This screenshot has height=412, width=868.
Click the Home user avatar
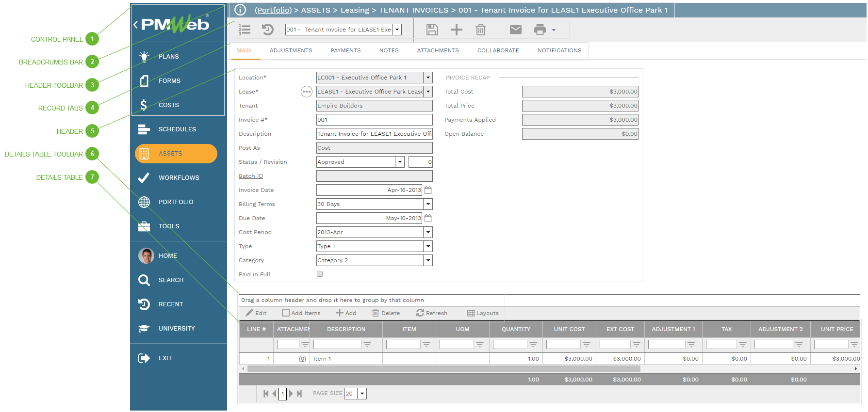tap(146, 255)
